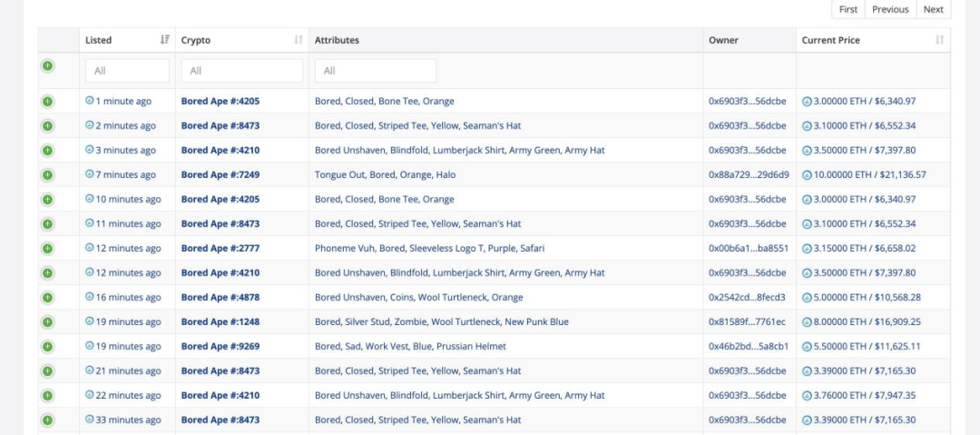
Task: Jump to First page of listings
Action: [x=848, y=9]
